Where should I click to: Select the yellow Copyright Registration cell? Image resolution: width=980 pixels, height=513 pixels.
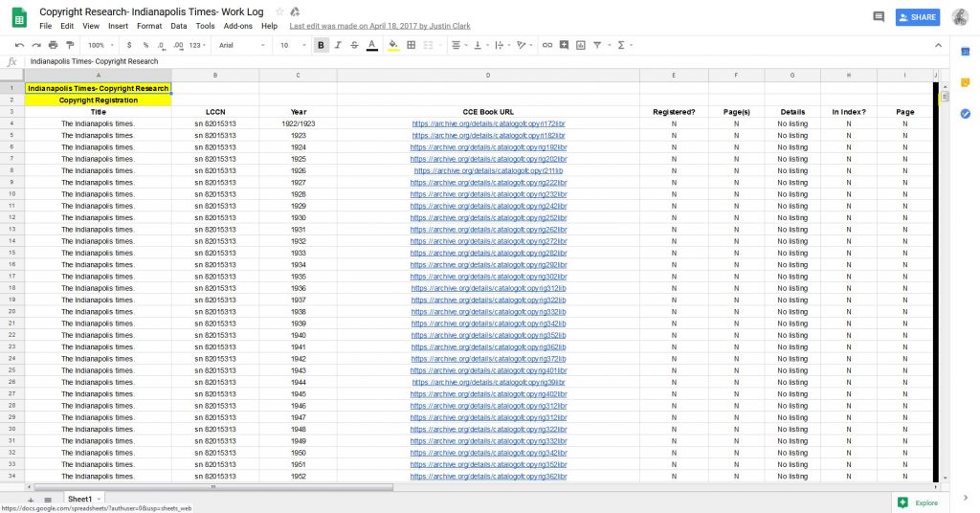click(x=99, y=100)
